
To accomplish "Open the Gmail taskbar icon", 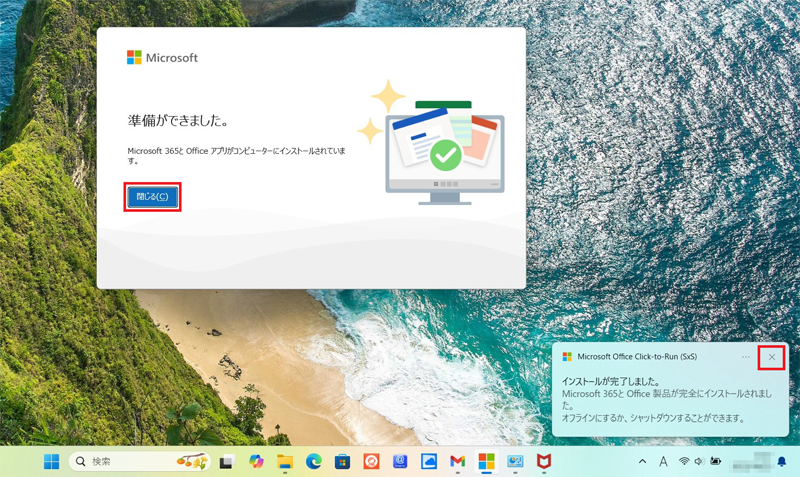I will 457,461.
